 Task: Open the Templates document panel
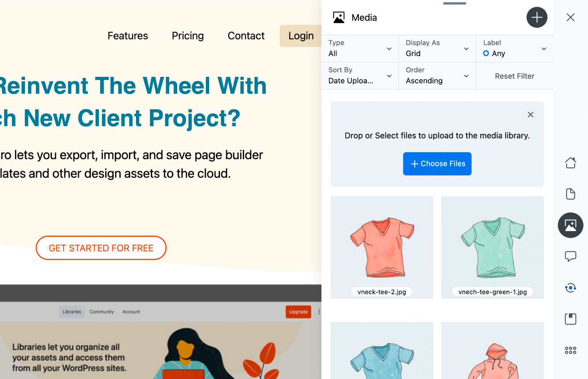(570, 194)
